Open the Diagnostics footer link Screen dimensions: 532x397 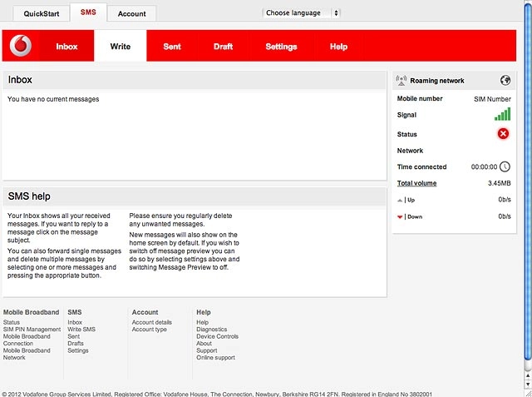click(212, 330)
